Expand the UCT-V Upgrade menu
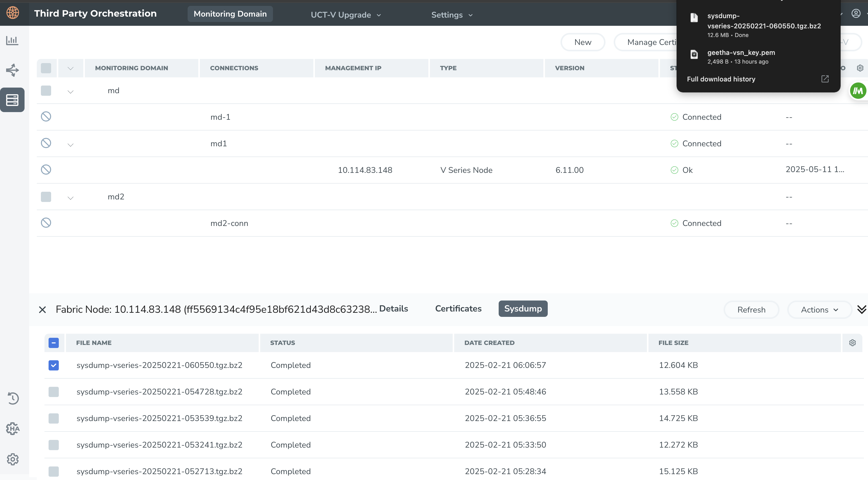This screenshot has height=480, width=868. 345,15
